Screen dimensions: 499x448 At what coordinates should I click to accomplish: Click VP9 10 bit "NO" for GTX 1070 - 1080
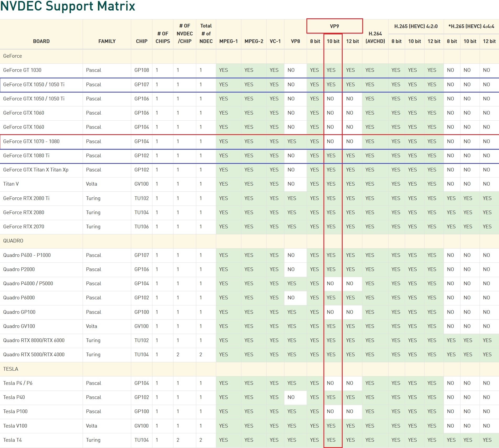click(330, 141)
